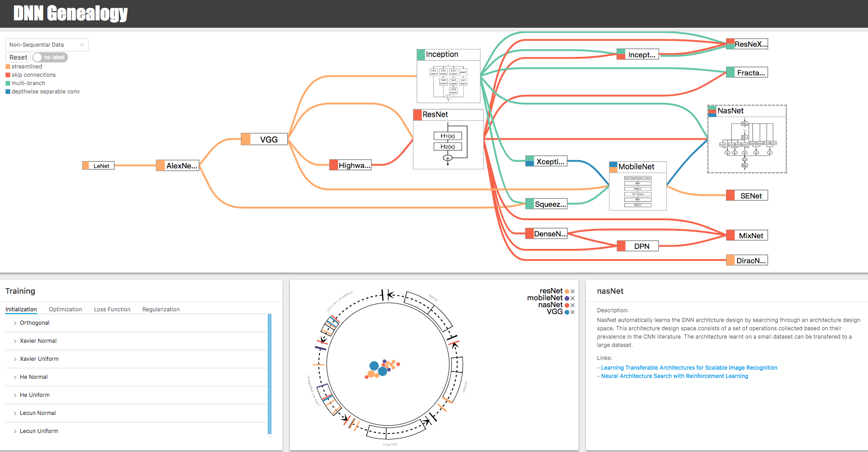Viewport: 868px width, 452px height.
Task: Click the Training panel heading
Action: point(20,291)
